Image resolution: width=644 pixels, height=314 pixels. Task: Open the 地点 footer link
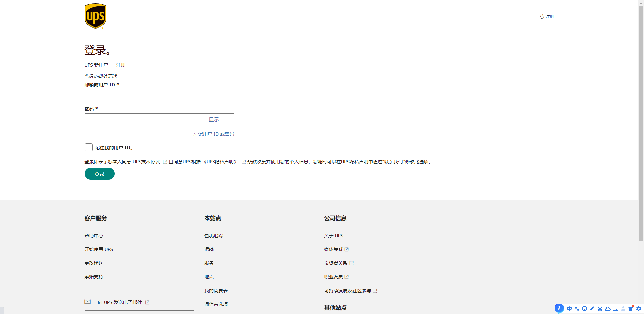(x=209, y=277)
